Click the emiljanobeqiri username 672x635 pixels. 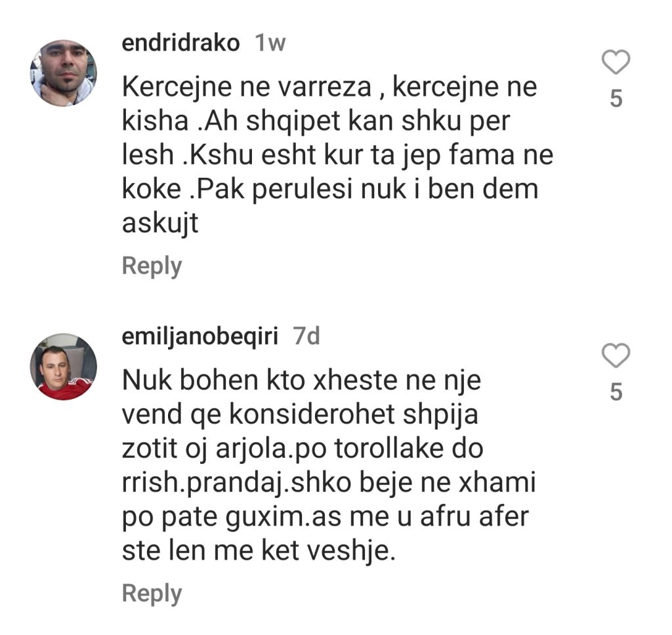(200, 337)
